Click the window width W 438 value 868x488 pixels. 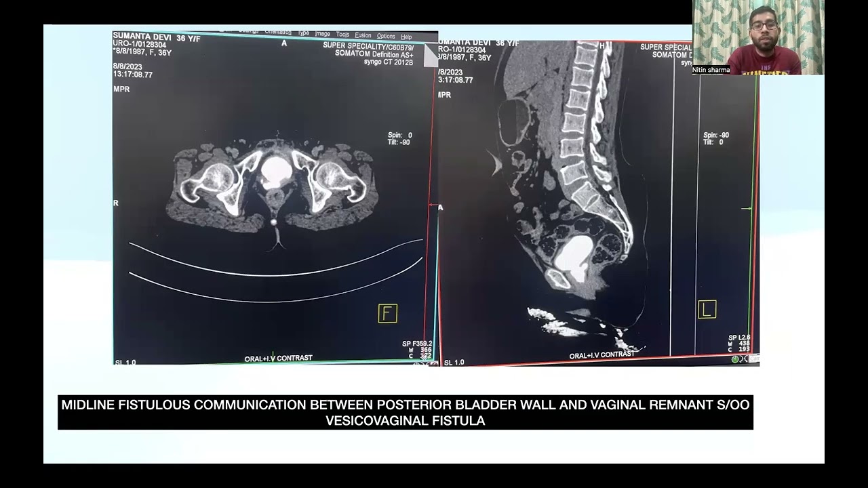tap(740, 344)
